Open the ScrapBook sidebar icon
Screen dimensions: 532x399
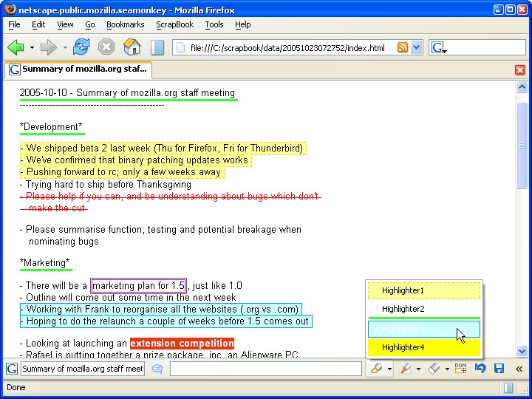(x=157, y=48)
